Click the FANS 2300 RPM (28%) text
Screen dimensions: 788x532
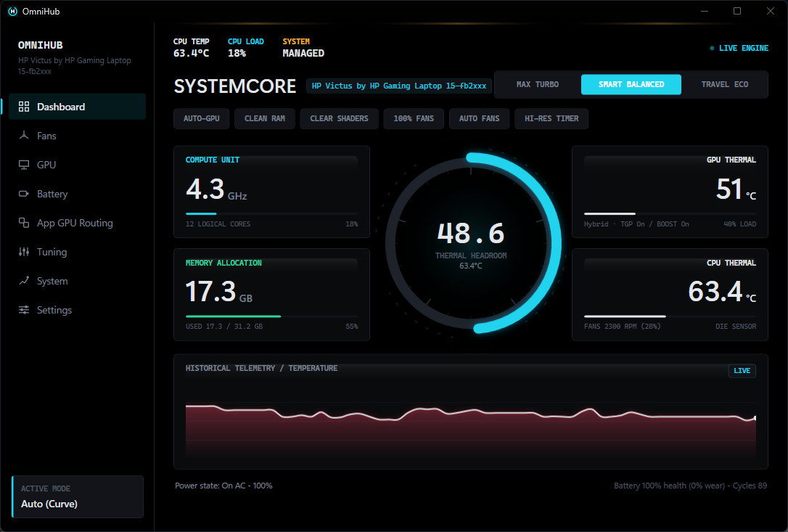coord(622,327)
